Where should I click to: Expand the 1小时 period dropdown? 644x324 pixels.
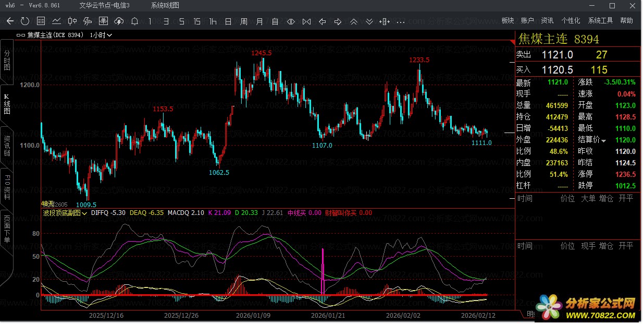[x=101, y=35]
